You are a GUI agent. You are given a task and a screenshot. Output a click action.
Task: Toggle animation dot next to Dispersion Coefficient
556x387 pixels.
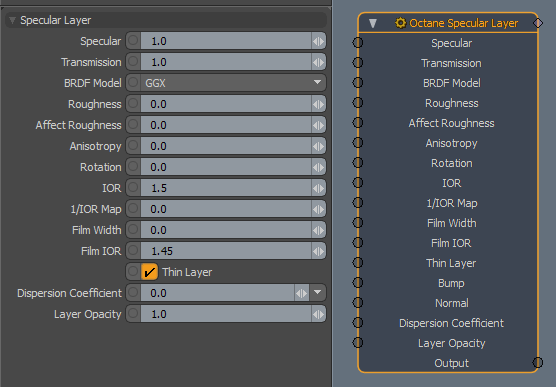coord(133,292)
